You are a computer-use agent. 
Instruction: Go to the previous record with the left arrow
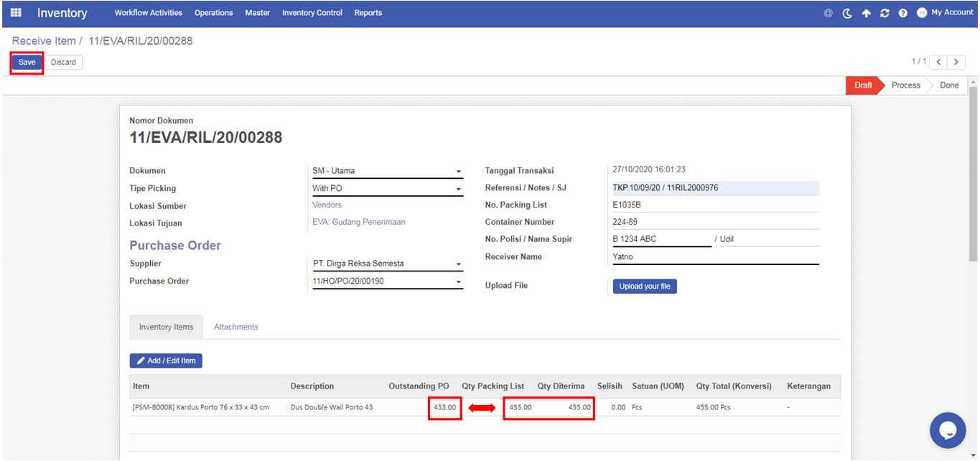tap(938, 62)
